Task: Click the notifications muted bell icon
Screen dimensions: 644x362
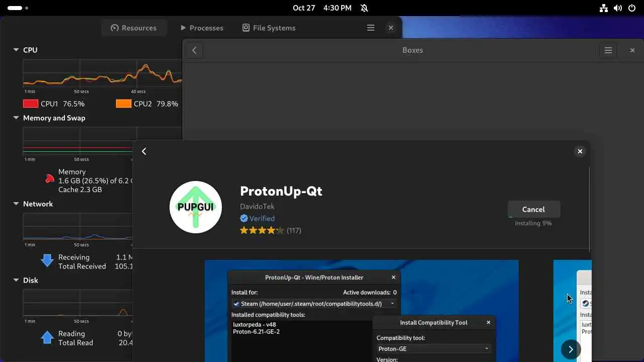Action: pos(364,8)
